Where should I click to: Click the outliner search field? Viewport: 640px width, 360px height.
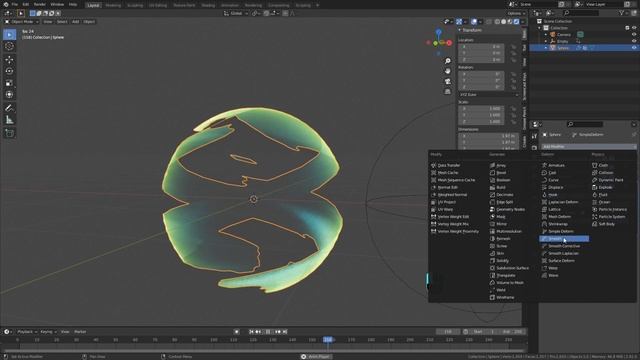click(582, 13)
